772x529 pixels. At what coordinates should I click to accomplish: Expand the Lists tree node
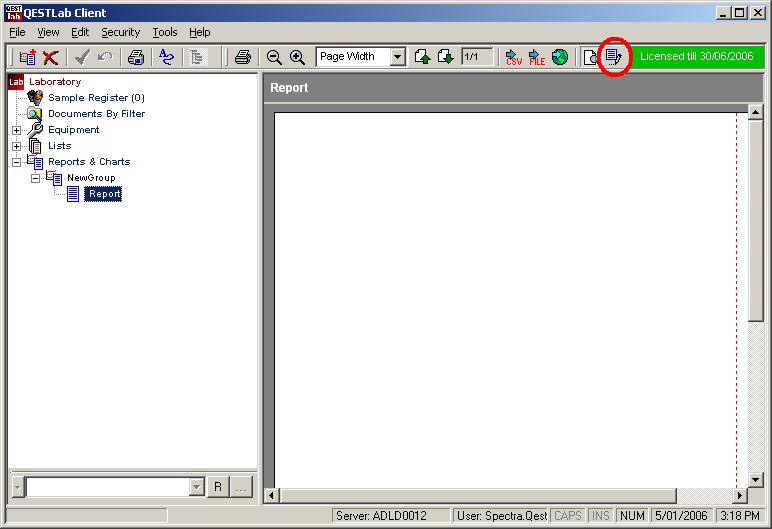[x=16, y=146]
